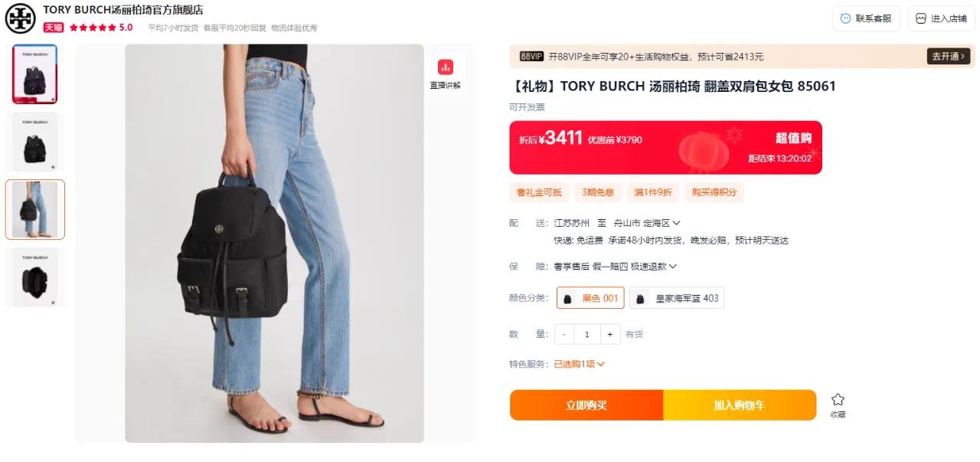Click the 满1件9折 discount tag
Image resolution: width=980 pixels, height=462 pixels.
[x=653, y=192]
